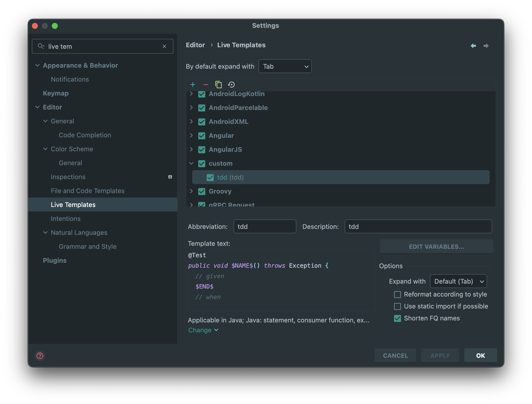Check Use static import if possible
Screen dimensions: 532x404
[x=398, y=306]
